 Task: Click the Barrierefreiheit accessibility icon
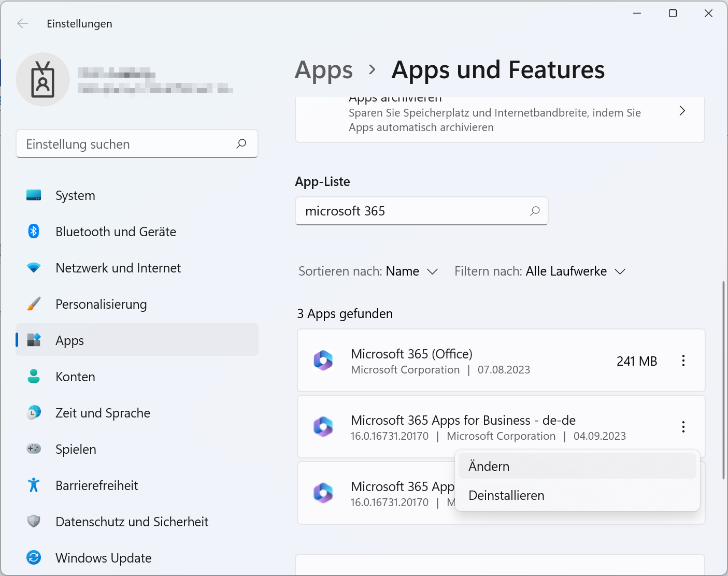pos(34,485)
